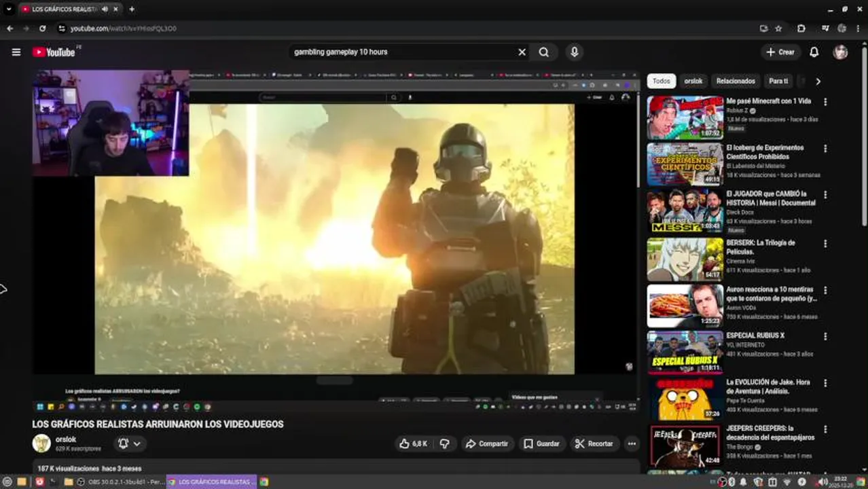The height and width of the screenshot is (489, 868).
Task: Open options for JEEPERS CREEPERS video
Action: 825,429
